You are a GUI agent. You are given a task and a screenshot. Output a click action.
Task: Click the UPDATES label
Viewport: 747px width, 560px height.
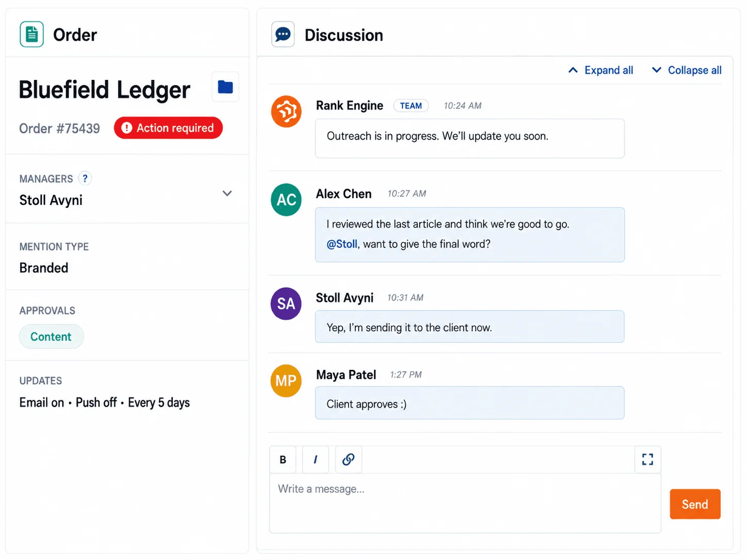click(41, 381)
